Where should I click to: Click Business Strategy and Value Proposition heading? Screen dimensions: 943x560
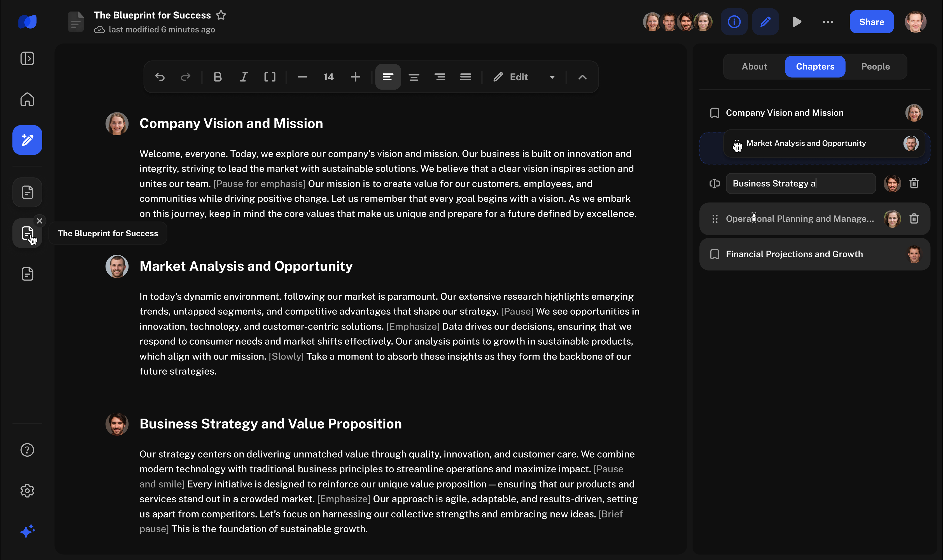pyautogui.click(x=270, y=424)
